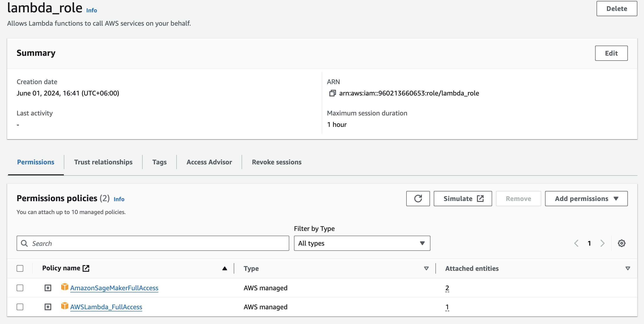The height and width of the screenshot is (324, 644).
Task: Sort the Attached entities column with its arrow
Action: coord(627,268)
